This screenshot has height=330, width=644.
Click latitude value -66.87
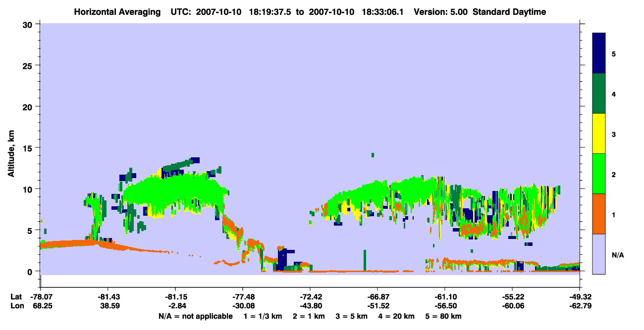click(377, 297)
